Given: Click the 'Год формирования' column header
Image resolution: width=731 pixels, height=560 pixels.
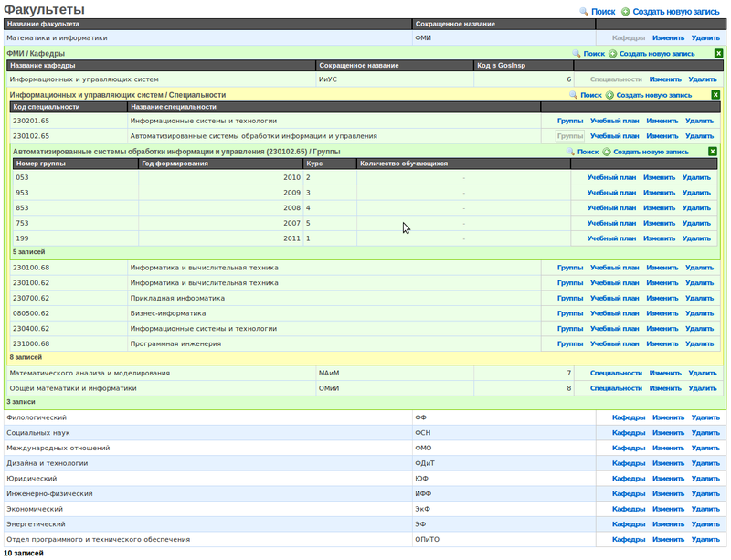Looking at the screenshot, I should tap(175, 164).
